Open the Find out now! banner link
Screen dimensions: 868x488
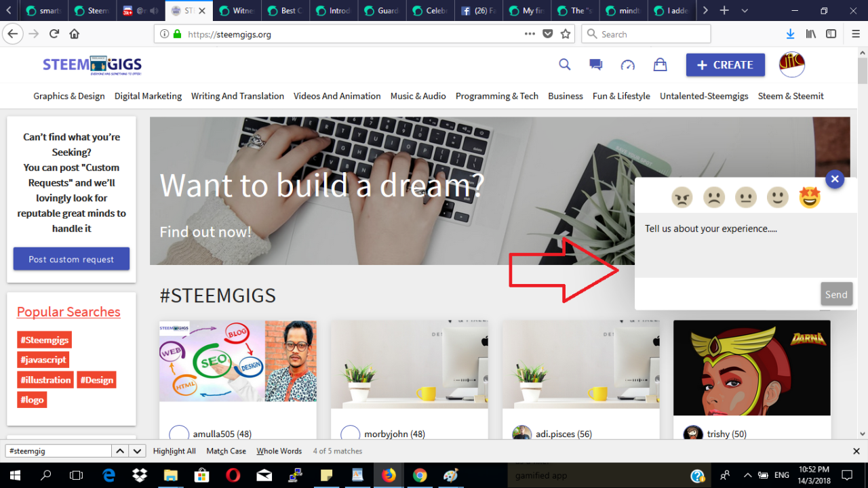click(x=205, y=232)
